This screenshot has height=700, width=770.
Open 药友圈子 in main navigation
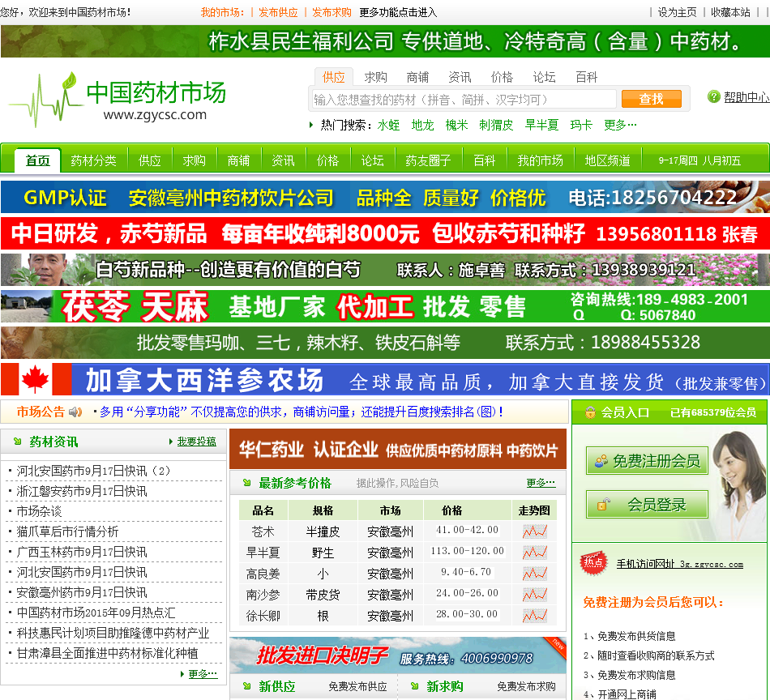click(x=428, y=160)
